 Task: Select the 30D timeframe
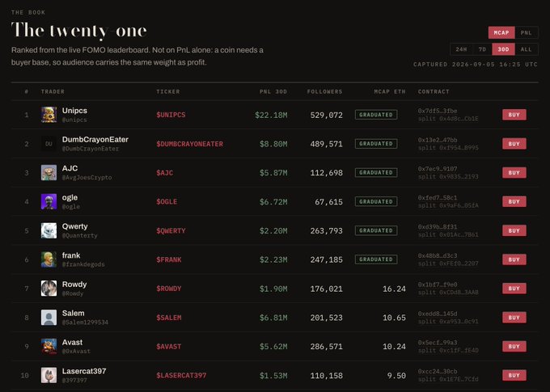point(503,49)
